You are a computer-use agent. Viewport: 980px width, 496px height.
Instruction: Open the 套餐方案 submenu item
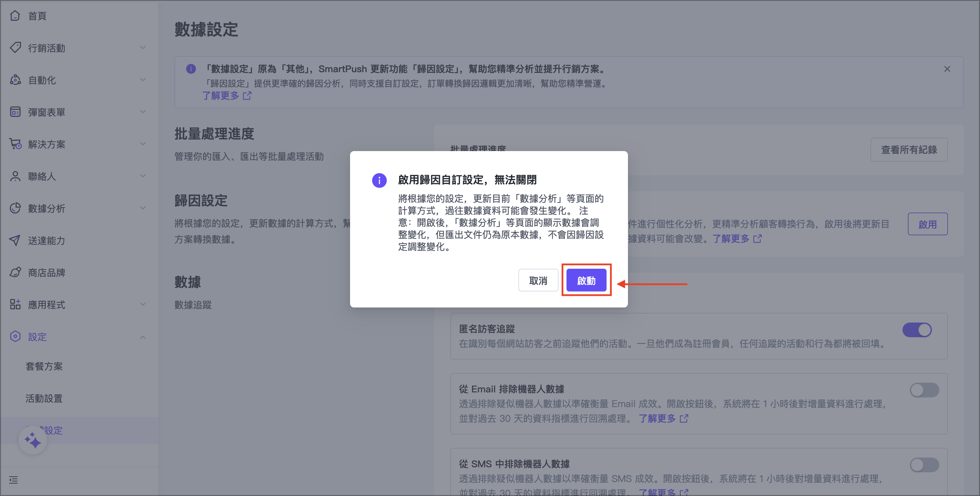click(x=44, y=366)
